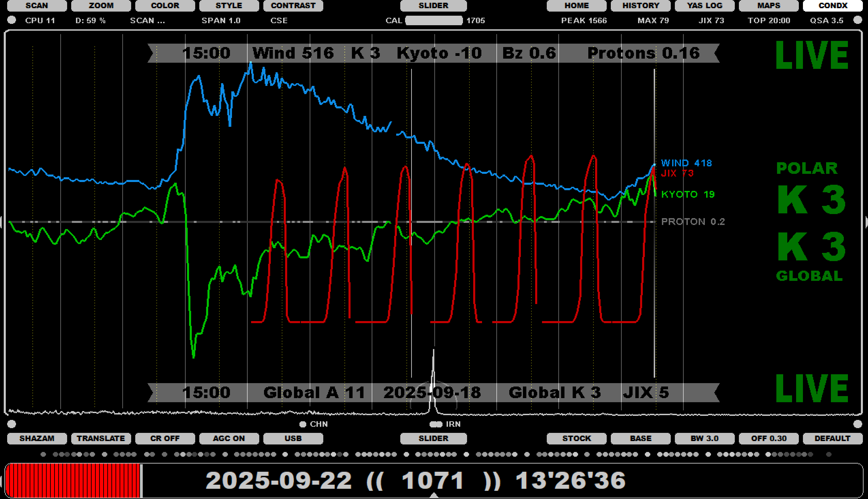Toggle the USB sideband mode
Viewport: 868px width, 499px height.
coord(293,438)
